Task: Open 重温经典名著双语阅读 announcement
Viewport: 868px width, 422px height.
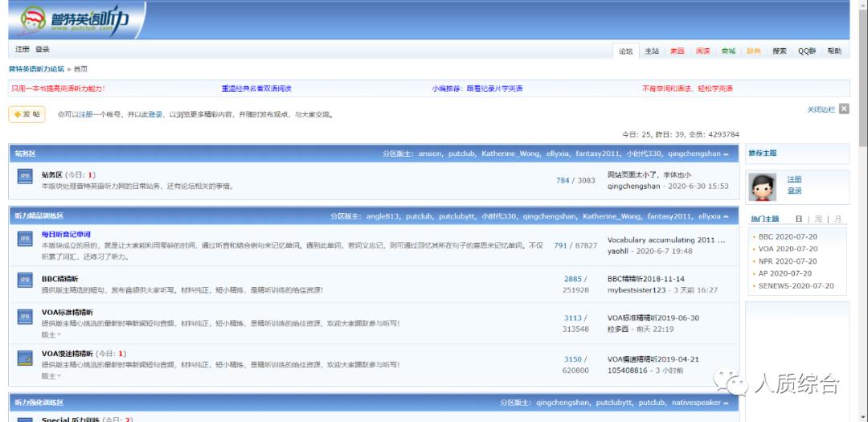Action: 256,88
